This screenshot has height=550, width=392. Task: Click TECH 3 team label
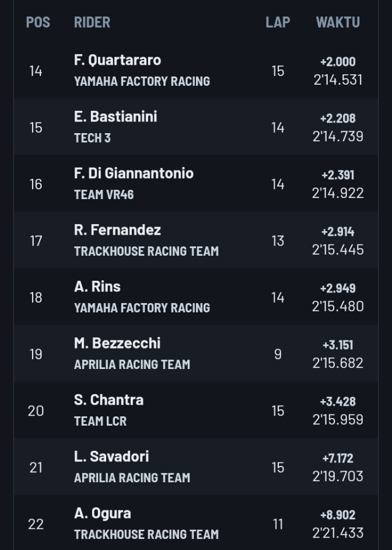coord(92,138)
